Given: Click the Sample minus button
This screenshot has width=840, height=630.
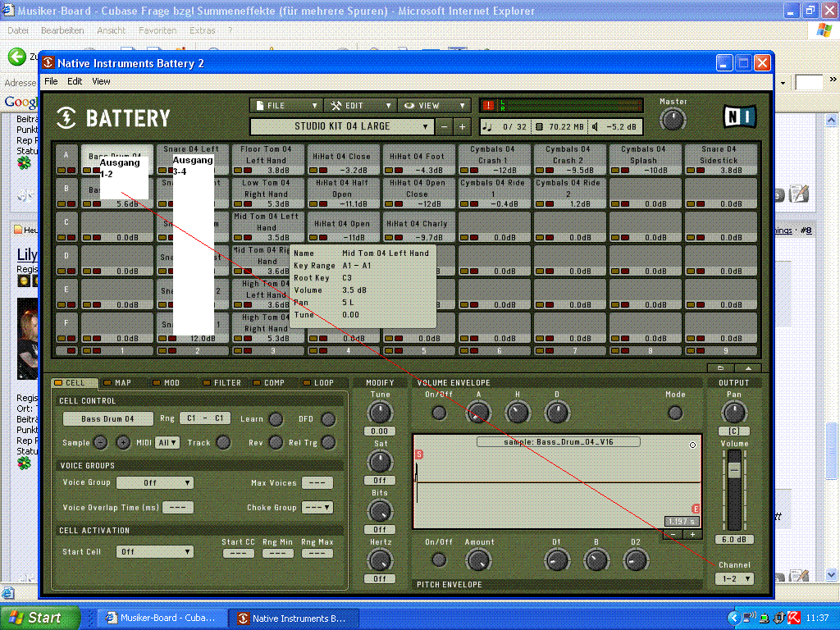Looking at the screenshot, I should (100, 442).
